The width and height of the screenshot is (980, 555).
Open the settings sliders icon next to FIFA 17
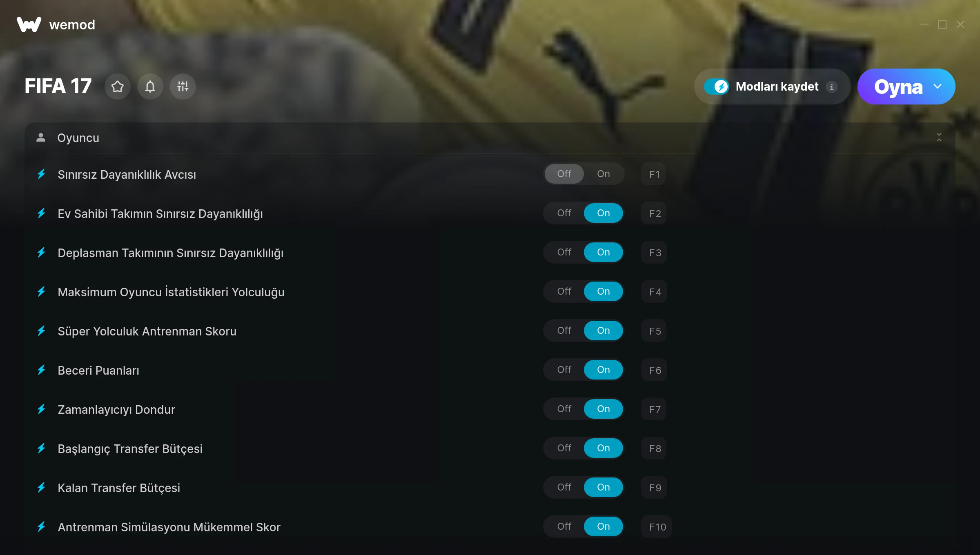tap(183, 87)
